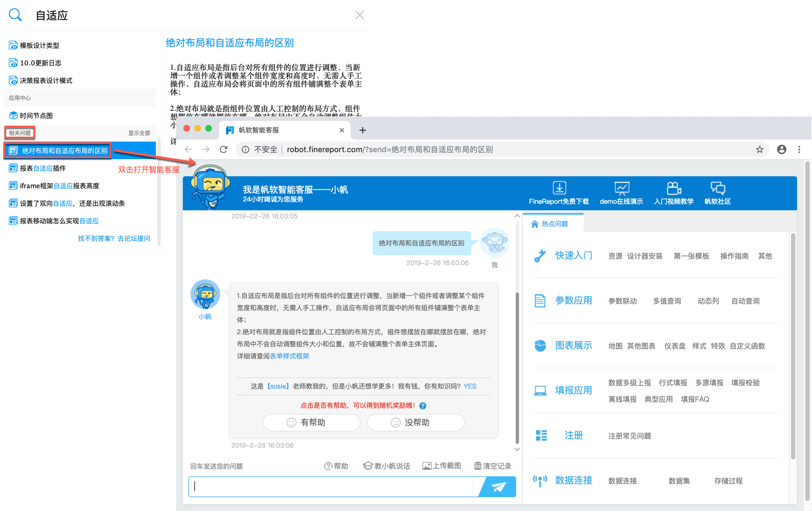Click 填报校验 topic
Viewport: 812px width, 511px height.
(745, 383)
